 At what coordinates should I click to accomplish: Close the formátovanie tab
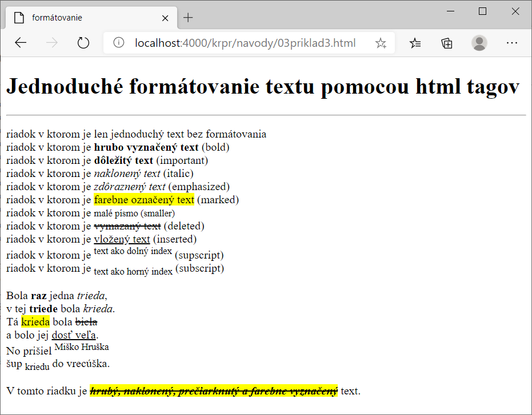(165, 18)
